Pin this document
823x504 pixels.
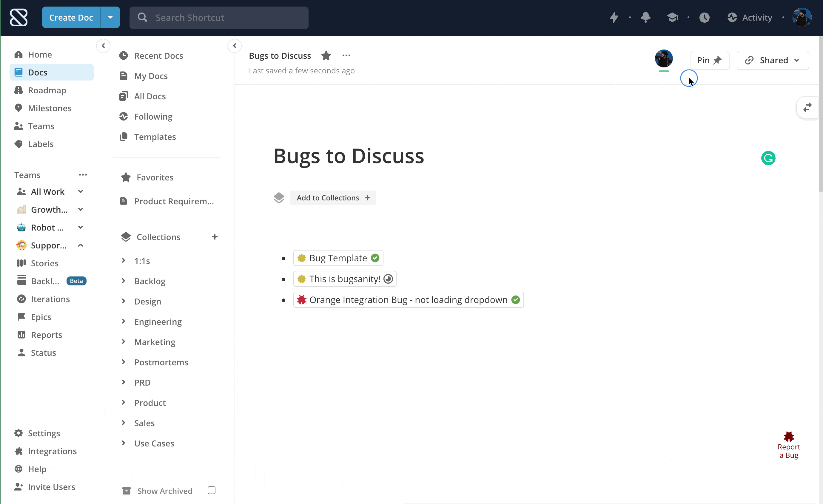click(709, 61)
